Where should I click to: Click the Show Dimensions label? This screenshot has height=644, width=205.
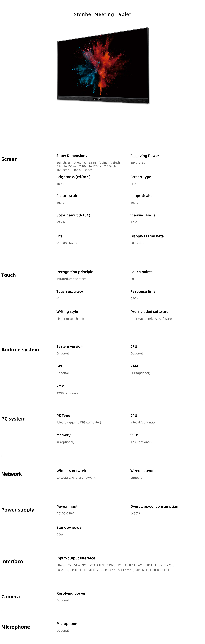click(x=72, y=156)
